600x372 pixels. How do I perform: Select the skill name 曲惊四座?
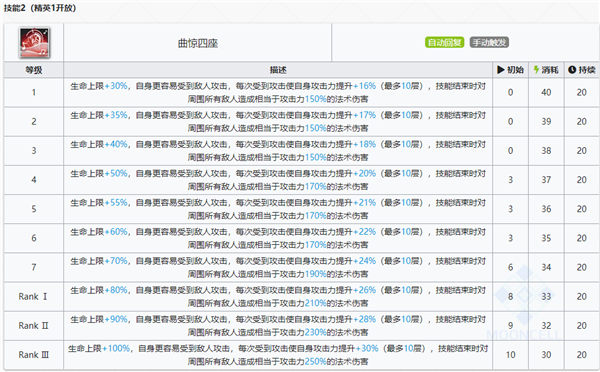pyautogui.click(x=198, y=43)
